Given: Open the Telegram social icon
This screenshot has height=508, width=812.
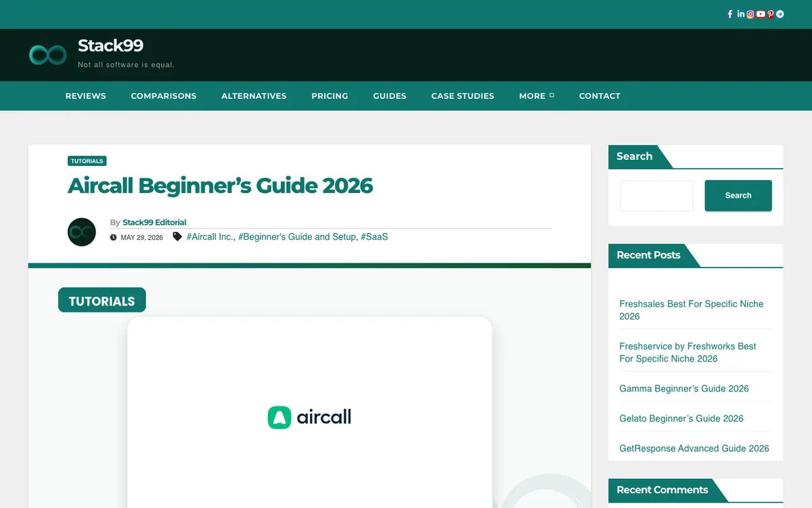Looking at the screenshot, I should [780, 14].
